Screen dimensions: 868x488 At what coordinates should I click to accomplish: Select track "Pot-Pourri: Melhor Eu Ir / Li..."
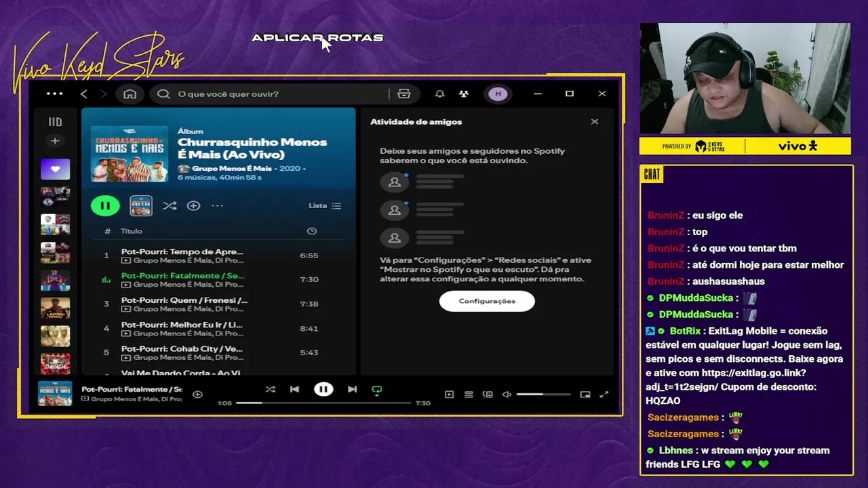(x=218, y=328)
